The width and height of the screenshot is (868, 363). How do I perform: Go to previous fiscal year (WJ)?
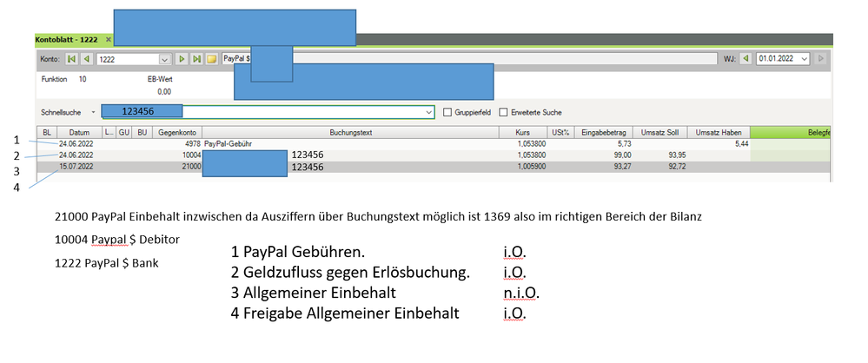click(745, 59)
